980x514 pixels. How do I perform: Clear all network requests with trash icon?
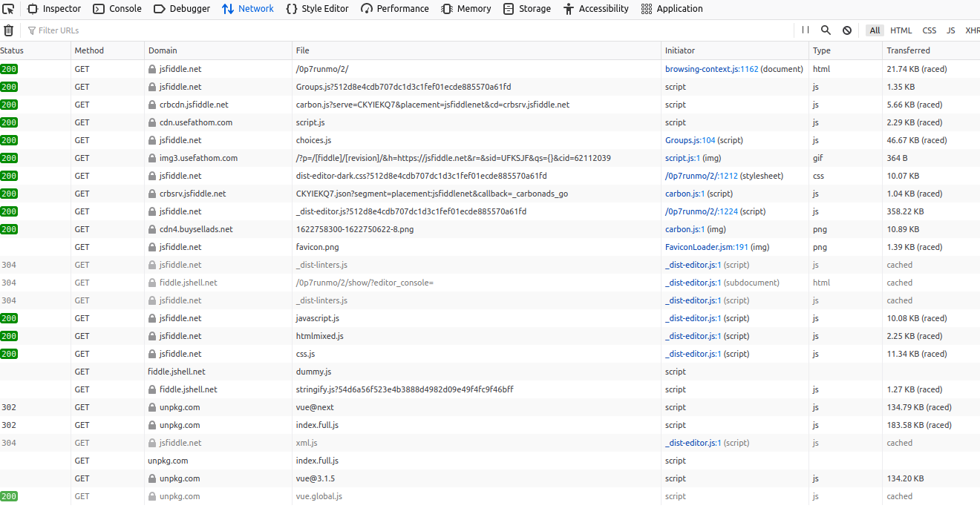[8, 30]
